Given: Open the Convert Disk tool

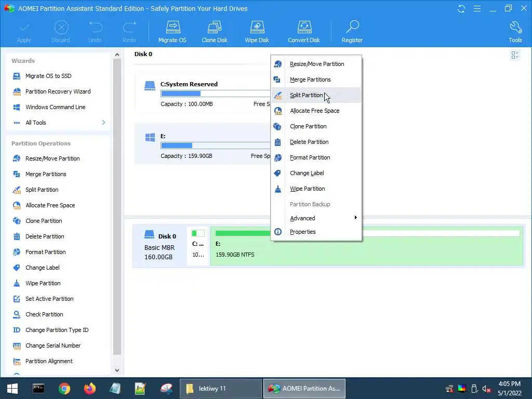Looking at the screenshot, I should pyautogui.click(x=304, y=32).
